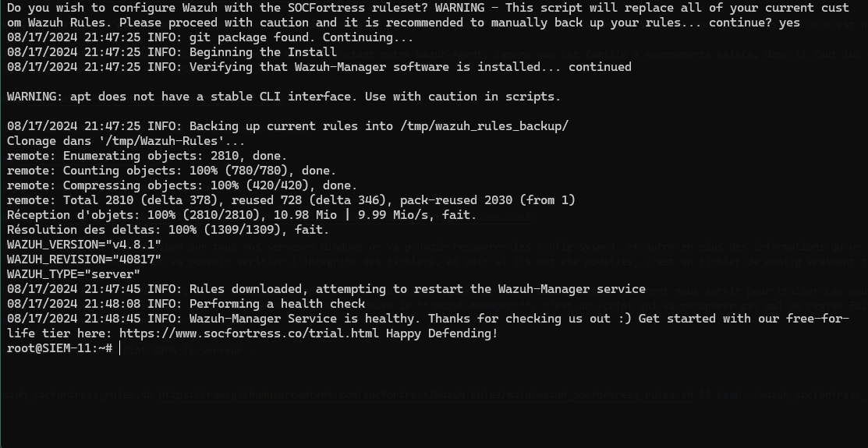Click 'Performing a health check' log line
This screenshot has width=868, height=448.
[186, 304]
